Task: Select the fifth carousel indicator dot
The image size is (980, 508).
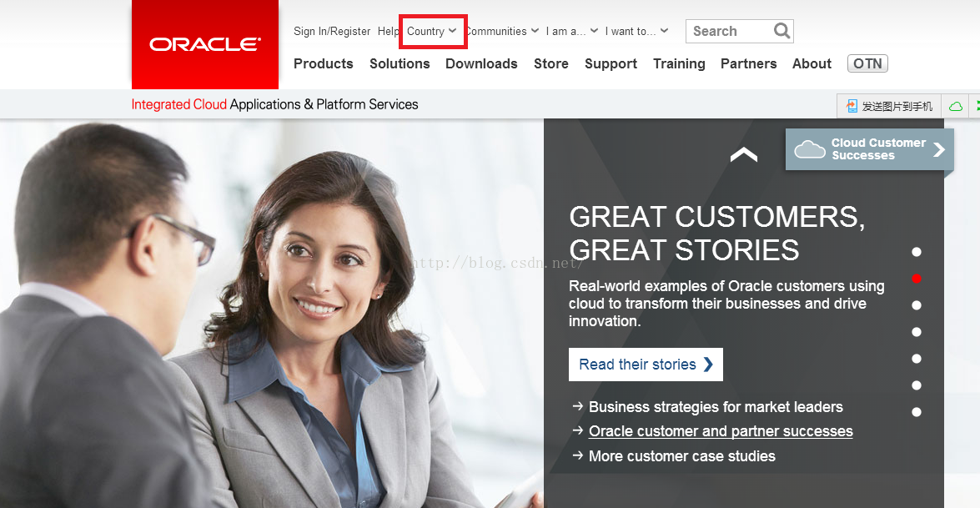Action: coord(917,359)
